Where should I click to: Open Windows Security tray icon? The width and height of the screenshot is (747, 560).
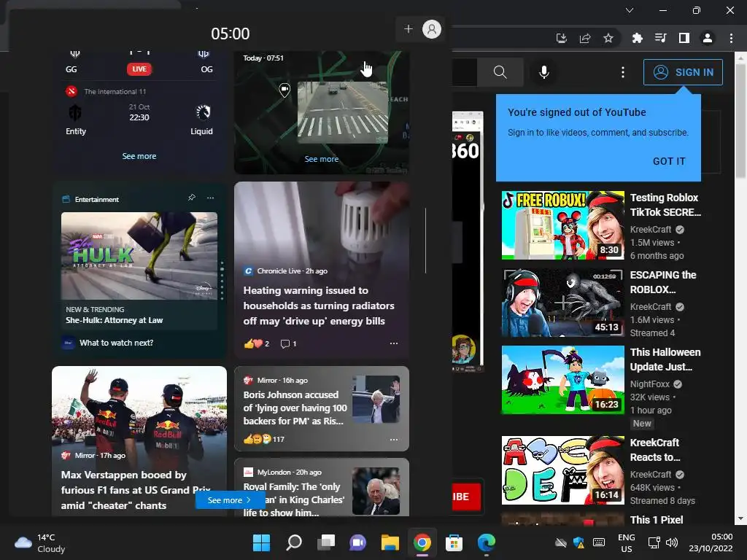click(578, 542)
